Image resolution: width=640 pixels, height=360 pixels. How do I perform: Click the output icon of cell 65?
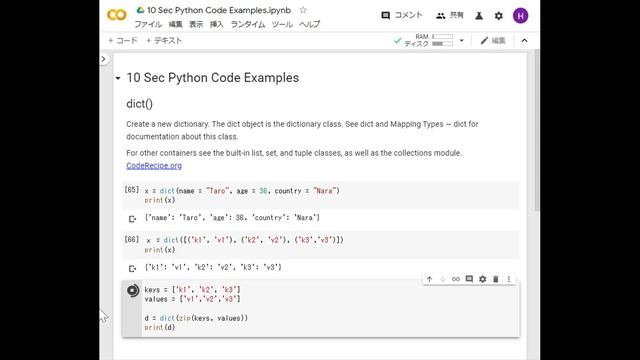click(132, 219)
